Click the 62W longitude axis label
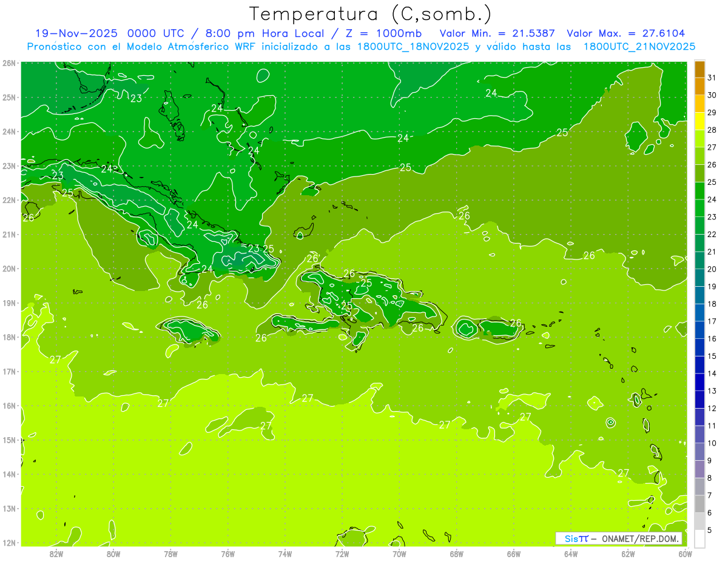This screenshot has width=728, height=562. (628, 554)
